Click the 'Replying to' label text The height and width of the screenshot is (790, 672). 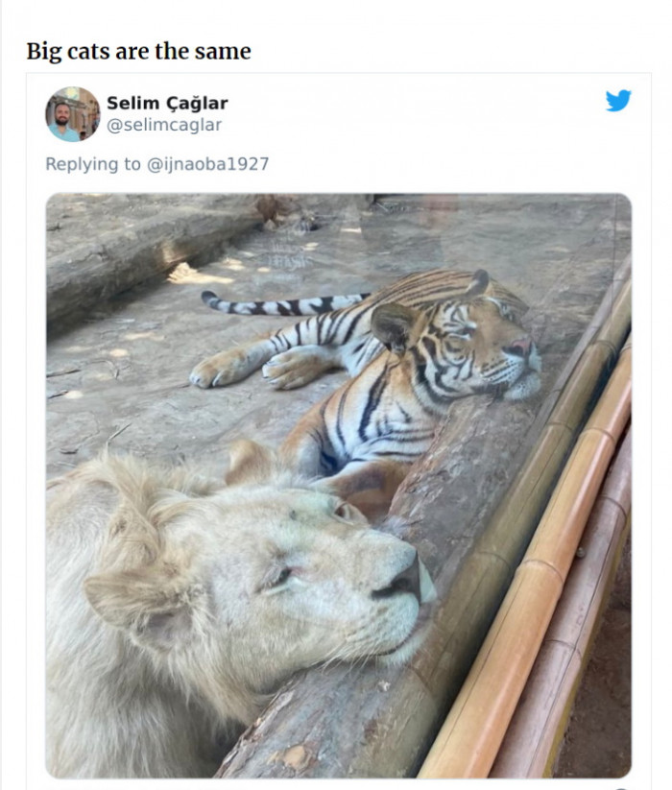[x=93, y=164]
